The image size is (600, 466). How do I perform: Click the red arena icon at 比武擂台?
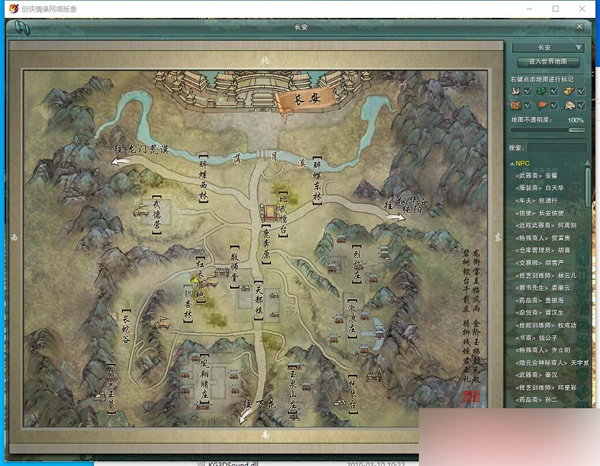pos(269,212)
